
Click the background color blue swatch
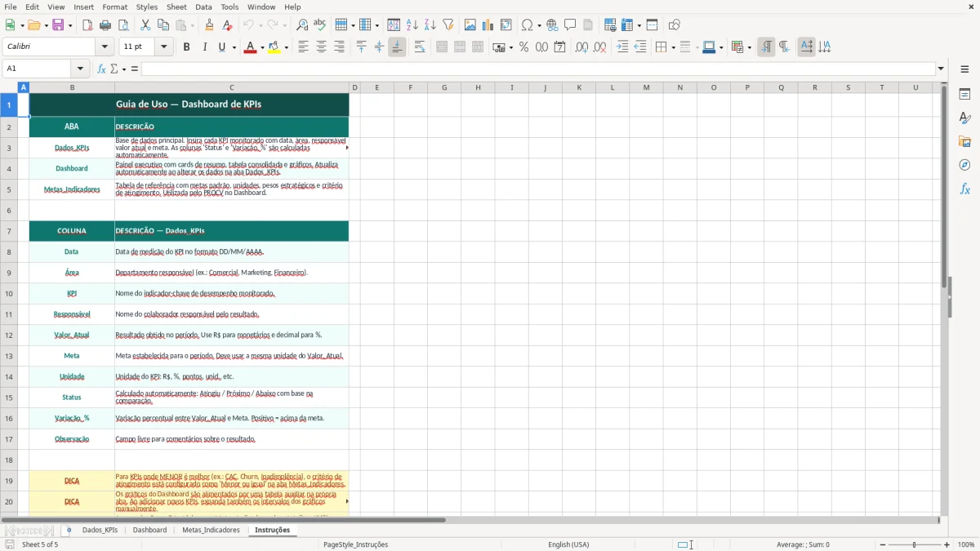coord(708,47)
